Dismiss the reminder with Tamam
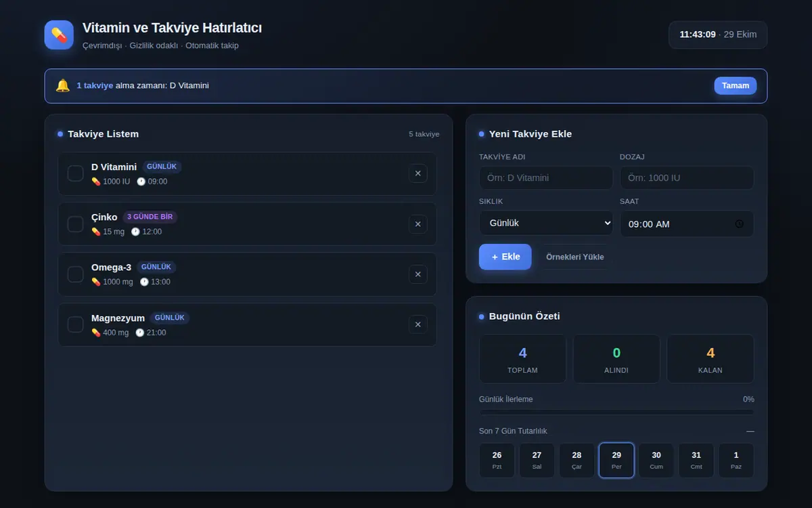This screenshot has height=508, width=812. [x=736, y=85]
